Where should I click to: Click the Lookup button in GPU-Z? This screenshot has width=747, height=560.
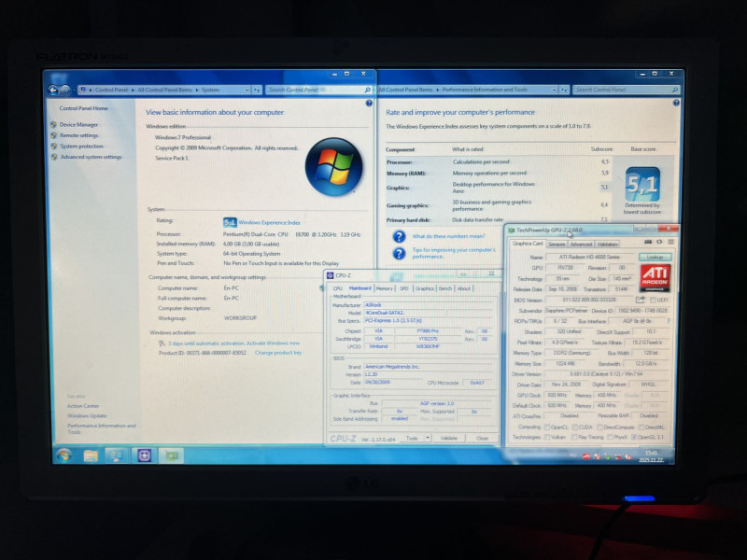coord(655,258)
